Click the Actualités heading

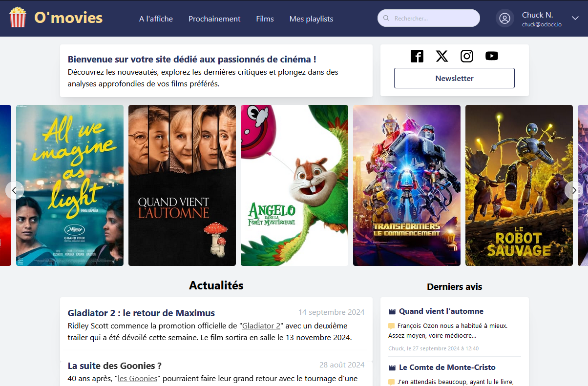tap(216, 285)
